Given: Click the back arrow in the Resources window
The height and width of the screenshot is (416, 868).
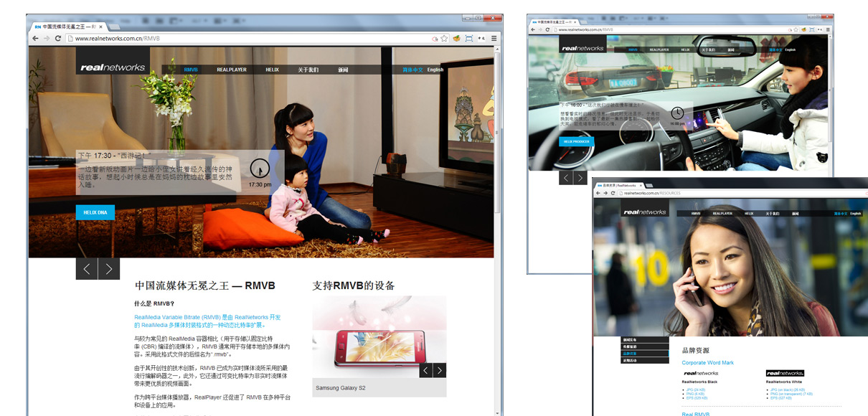Looking at the screenshot, I should 598,193.
